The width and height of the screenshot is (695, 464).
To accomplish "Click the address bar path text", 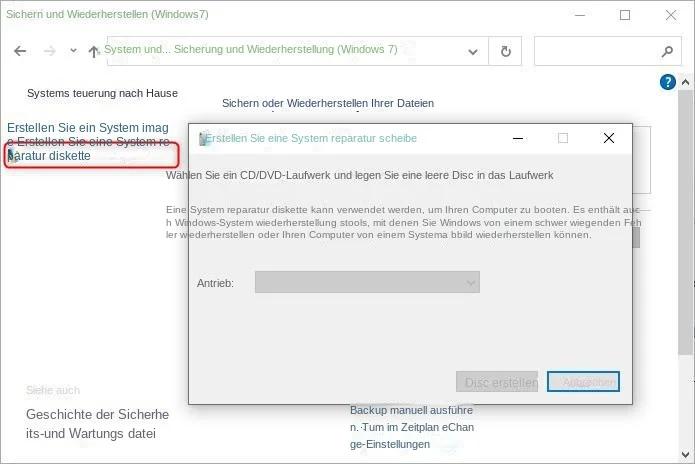I will [250, 49].
